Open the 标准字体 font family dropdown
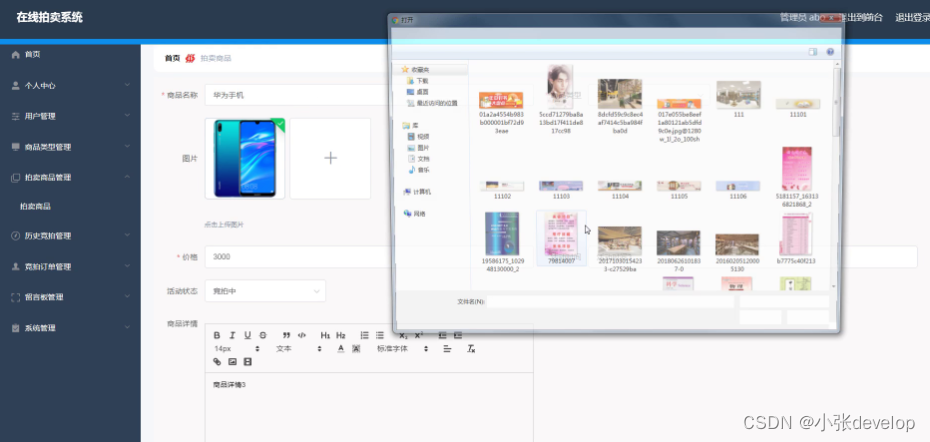The height and width of the screenshot is (442, 930). [403, 349]
